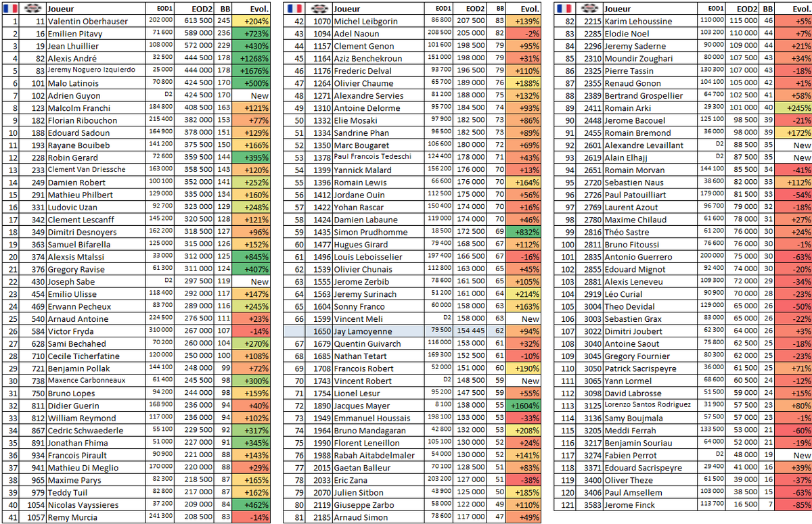The width and height of the screenshot is (812, 524).
Task: Click the poker chip icon above ID 11
Action: [x=31, y=9]
